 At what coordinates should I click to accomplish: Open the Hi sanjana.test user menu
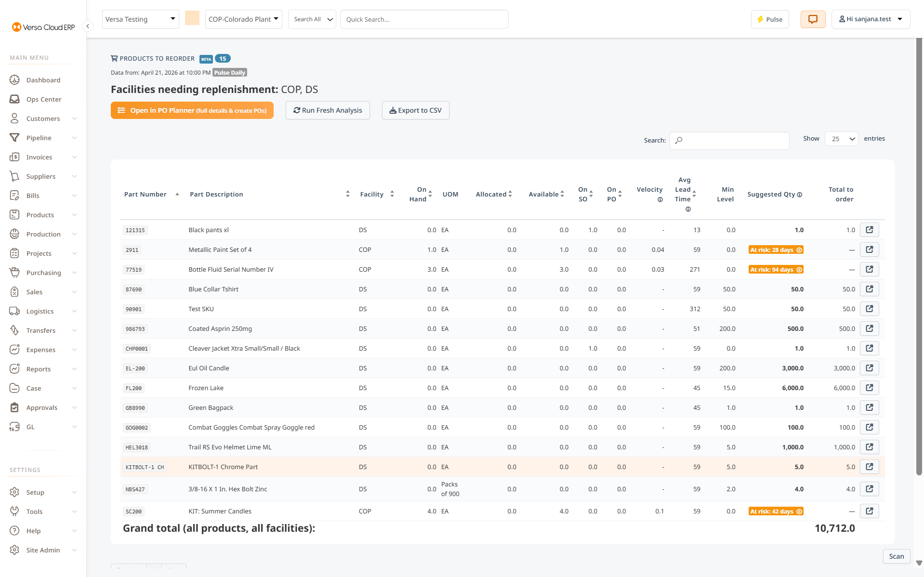(871, 19)
